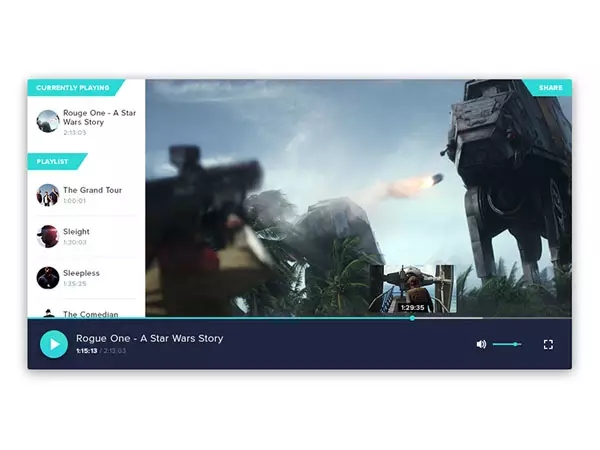Image resolution: width=600 pixels, height=450 pixels.
Task: Click the 1:20:03 duration of Sleight
Action: coord(75,242)
